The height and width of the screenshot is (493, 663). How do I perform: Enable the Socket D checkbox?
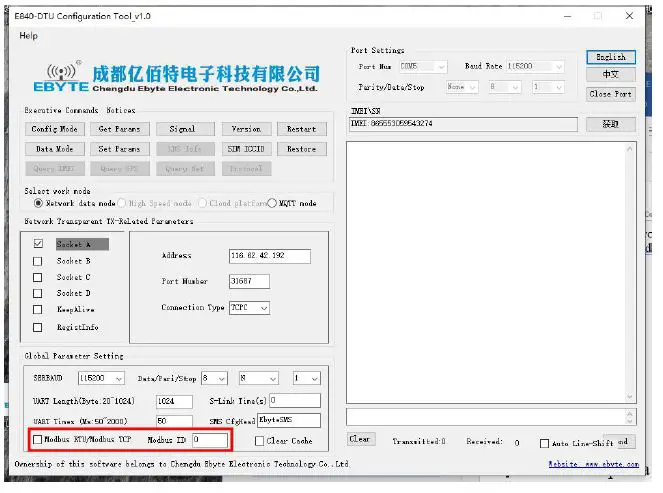(x=38, y=293)
